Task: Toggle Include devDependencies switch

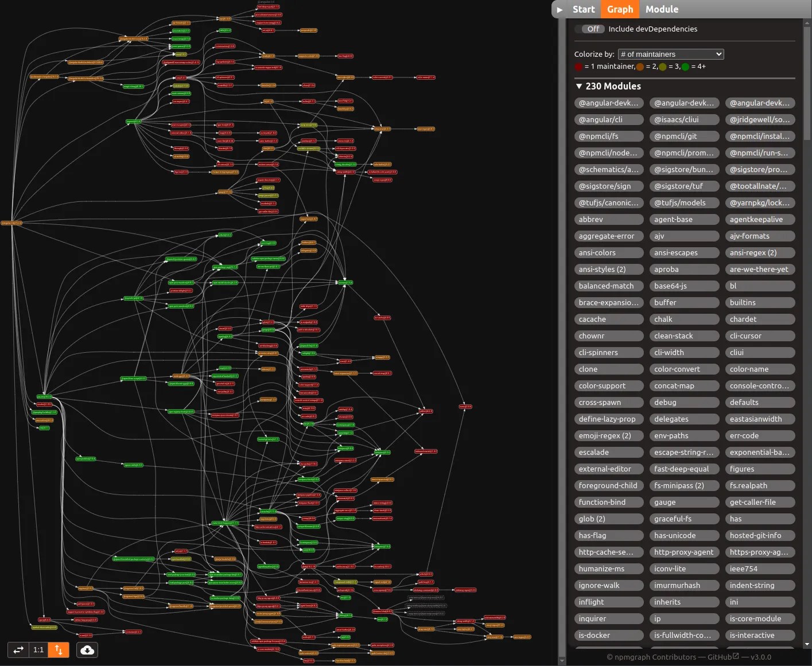Action: pyautogui.click(x=589, y=29)
